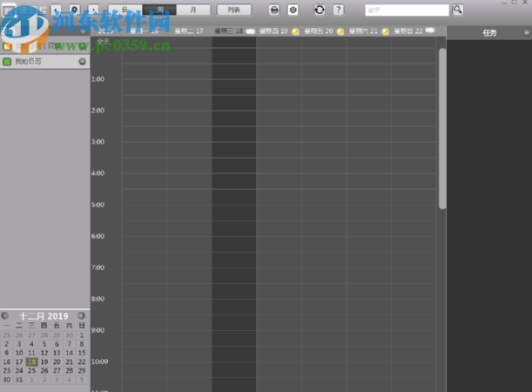Click the cloud weather icon for 星期三 18

click(x=251, y=31)
